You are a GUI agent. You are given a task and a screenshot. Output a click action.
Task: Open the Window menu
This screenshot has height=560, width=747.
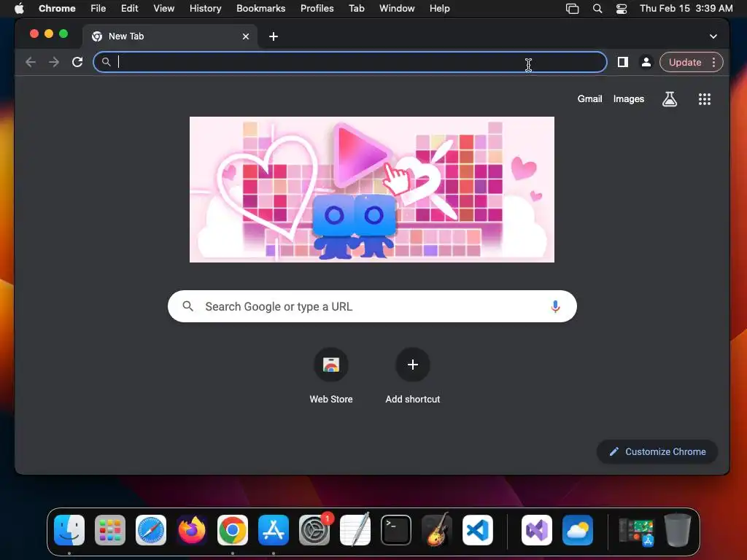397,9
